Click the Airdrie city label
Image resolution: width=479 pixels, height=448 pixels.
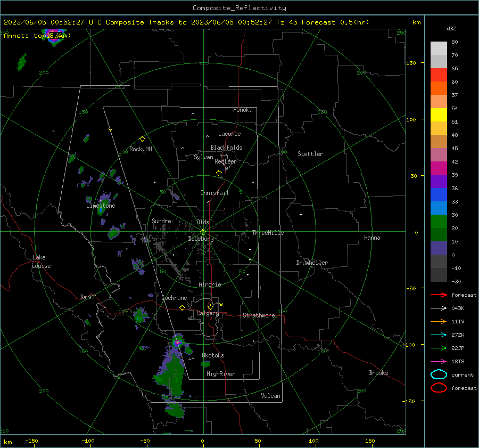tap(210, 284)
